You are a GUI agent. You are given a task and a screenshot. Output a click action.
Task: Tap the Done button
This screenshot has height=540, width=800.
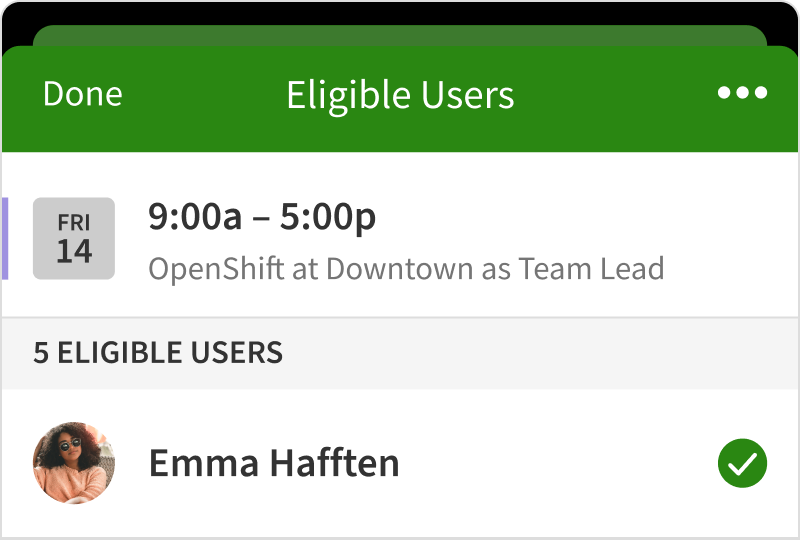[82, 94]
